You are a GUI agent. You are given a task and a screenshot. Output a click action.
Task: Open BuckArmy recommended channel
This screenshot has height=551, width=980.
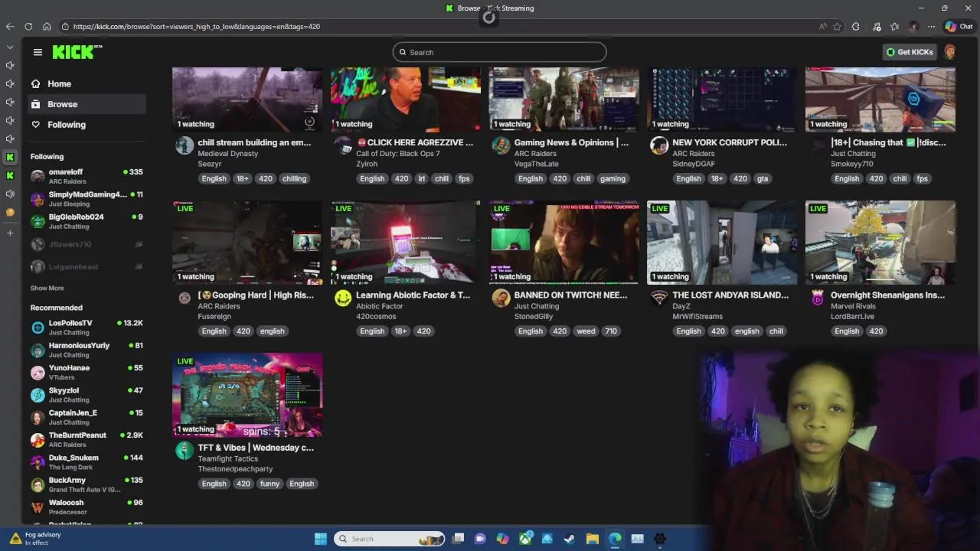click(87, 484)
